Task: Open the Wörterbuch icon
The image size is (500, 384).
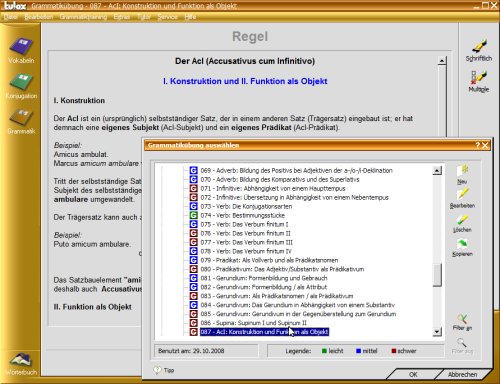Action: pyautogui.click(x=21, y=364)
